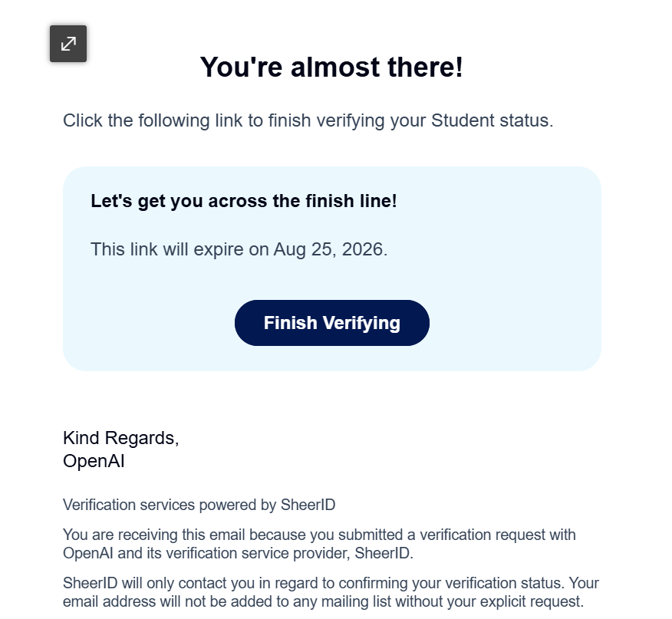Click "SheerID" in the powered-by line
The height and width of the screenshot is (619, 672).
(x=308, y=505)
